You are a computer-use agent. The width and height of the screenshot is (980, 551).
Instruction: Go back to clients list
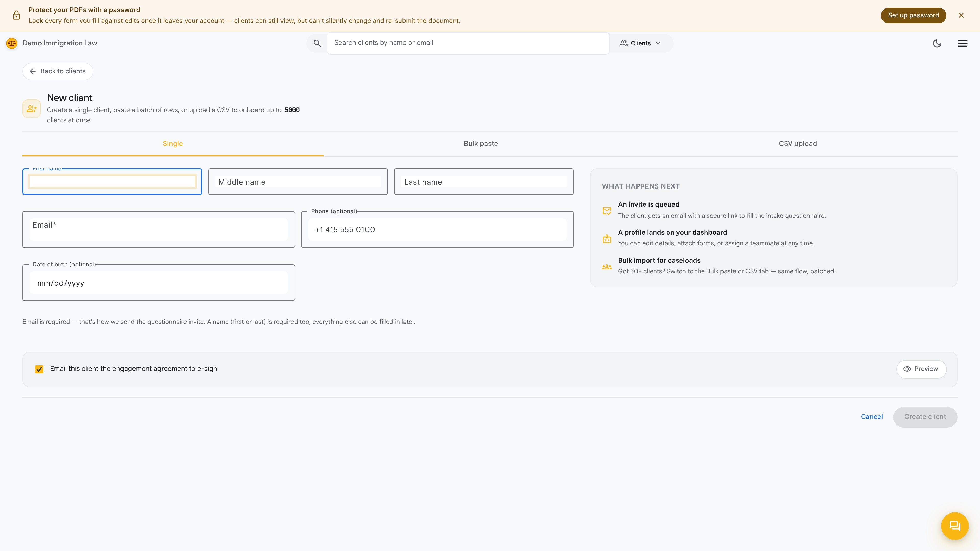pos(58,71)
